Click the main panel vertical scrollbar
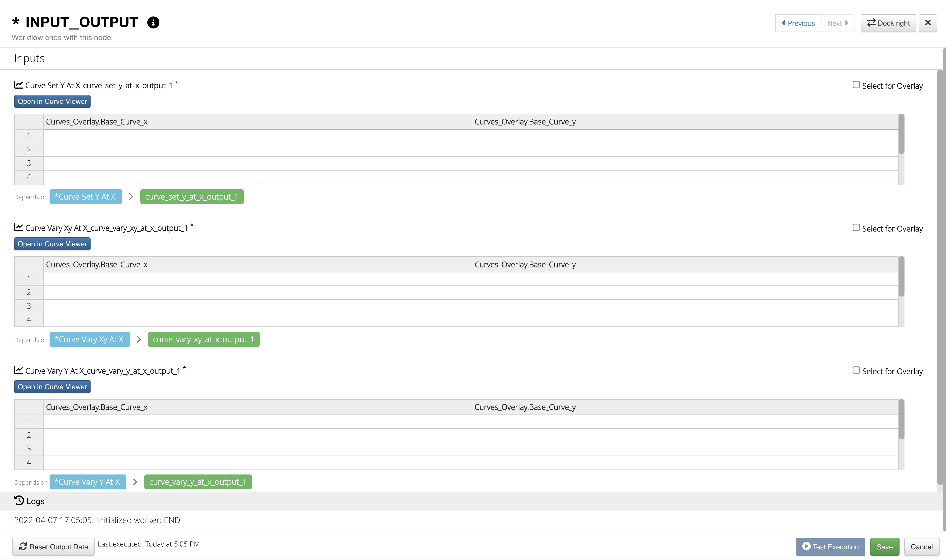This screenshot has height=560, width=946. pos(940,277)
